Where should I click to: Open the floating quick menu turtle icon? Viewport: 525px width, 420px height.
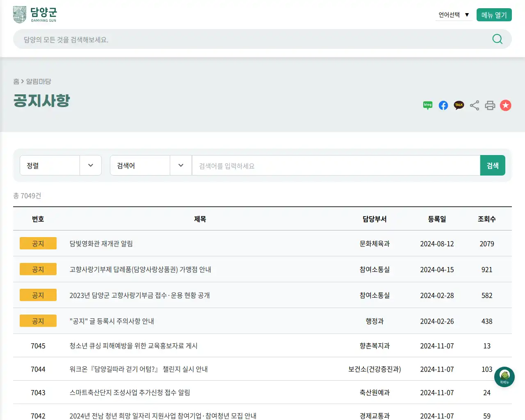point(504,377)
